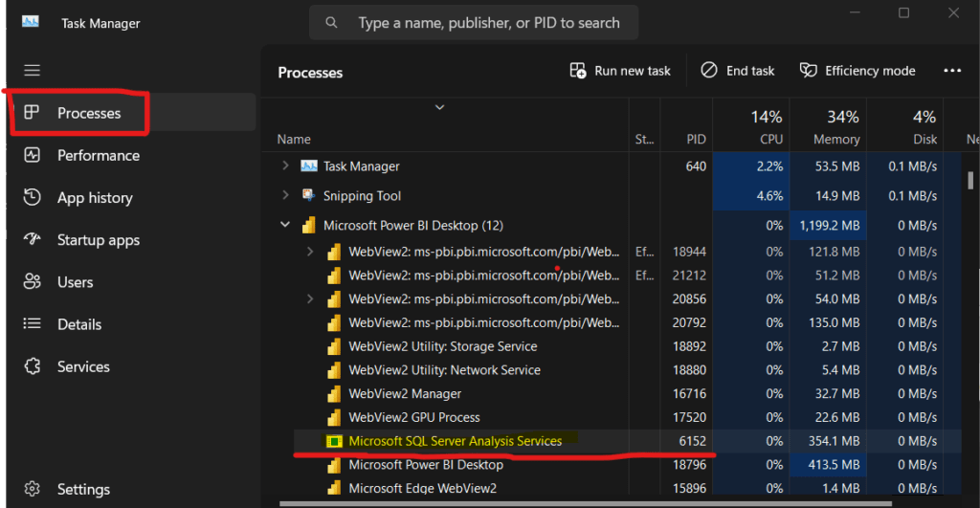The width and height of the screenshot is (980, 508).
Task: Select the Processes page label
Action: (89, 113)
